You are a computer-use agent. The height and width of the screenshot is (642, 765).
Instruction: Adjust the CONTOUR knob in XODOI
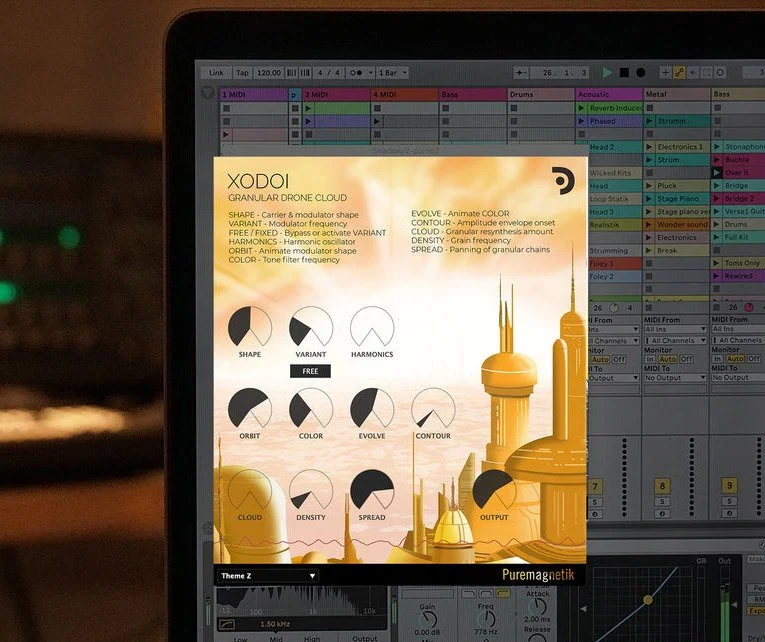coord(433,409)
